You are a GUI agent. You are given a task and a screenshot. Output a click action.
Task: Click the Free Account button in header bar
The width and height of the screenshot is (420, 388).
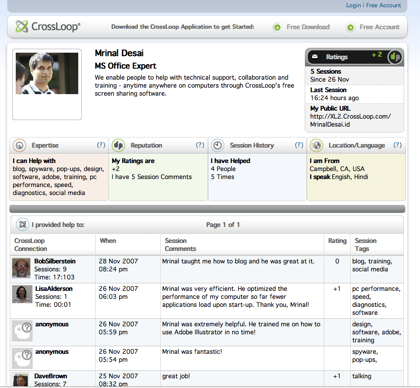(379, 27)
